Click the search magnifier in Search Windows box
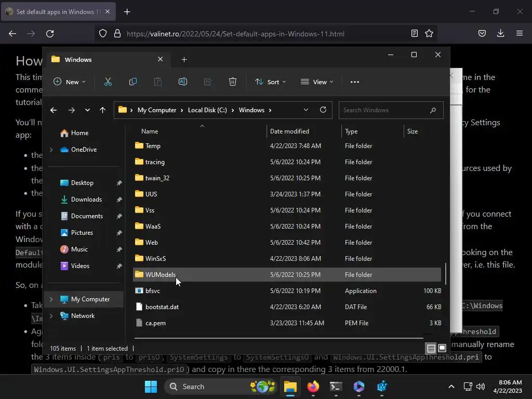The image size is (532, 399). [x=433, y=110]
